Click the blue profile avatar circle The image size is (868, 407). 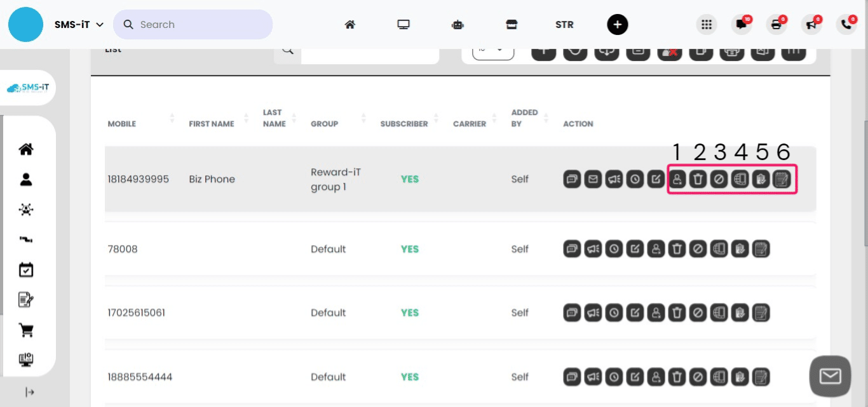[x=25, y=25]
